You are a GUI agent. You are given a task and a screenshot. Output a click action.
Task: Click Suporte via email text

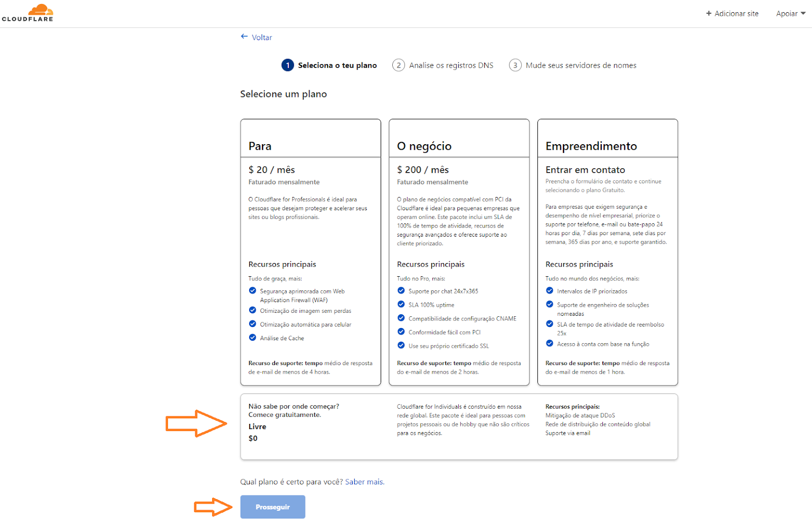tap(568, 433)
